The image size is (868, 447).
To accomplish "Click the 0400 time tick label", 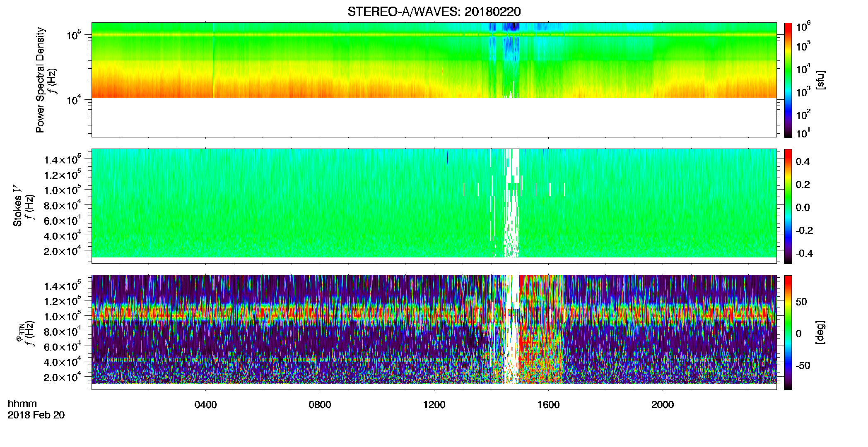I will click(x=205, y=404).
